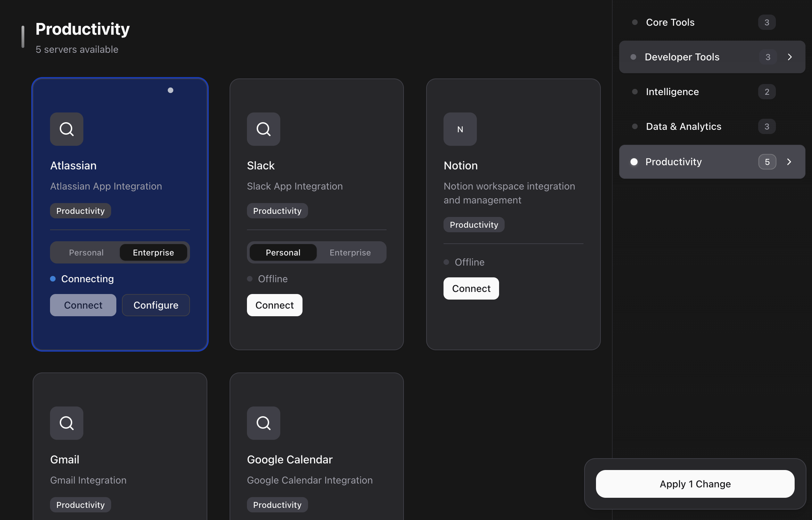Click the Google Calendar card search icon
This screenshot has height=520, width=812.
tap(264, 423)
